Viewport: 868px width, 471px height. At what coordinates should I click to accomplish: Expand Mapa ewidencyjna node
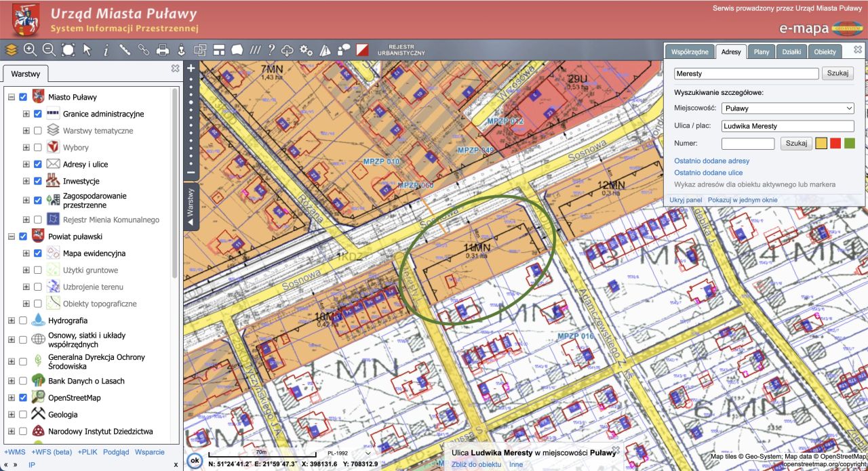click(26, 253)
